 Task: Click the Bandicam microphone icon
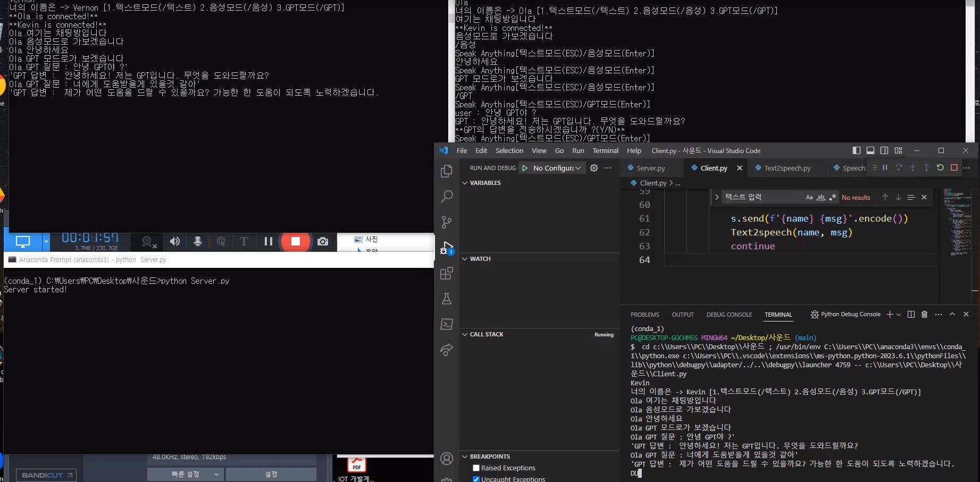point(197,241)
